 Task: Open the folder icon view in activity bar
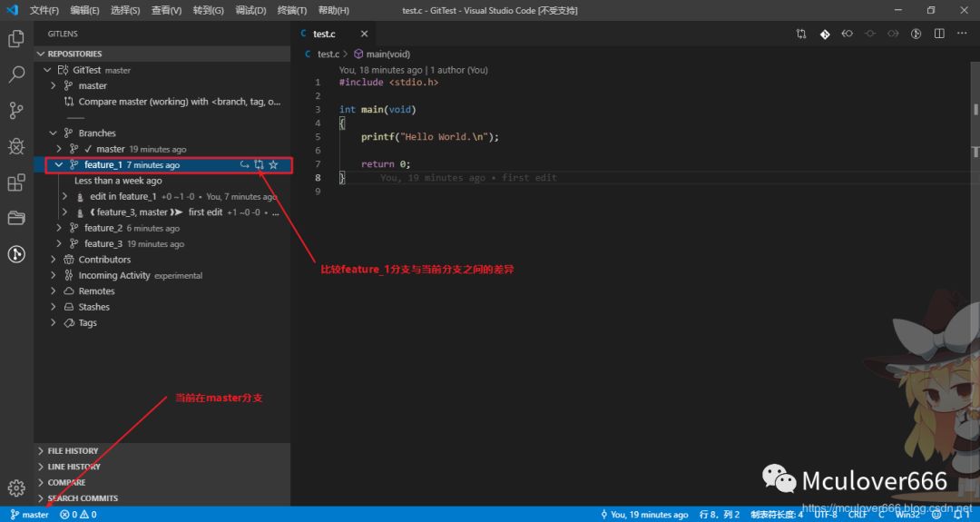point(16,218)
